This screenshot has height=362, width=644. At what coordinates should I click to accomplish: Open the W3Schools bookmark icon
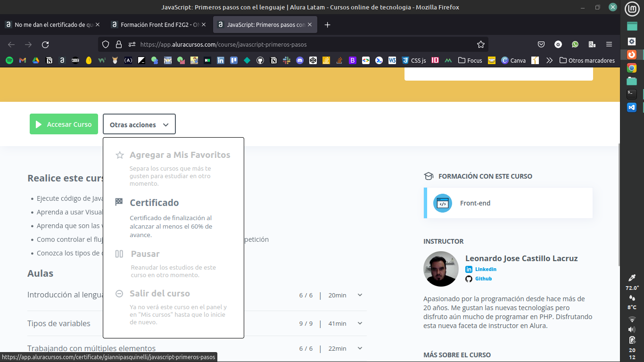392,60
